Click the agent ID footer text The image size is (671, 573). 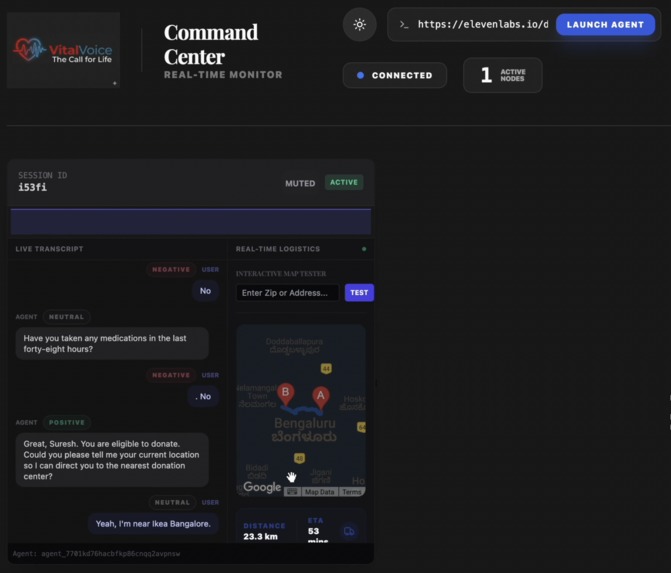(96, 554)
